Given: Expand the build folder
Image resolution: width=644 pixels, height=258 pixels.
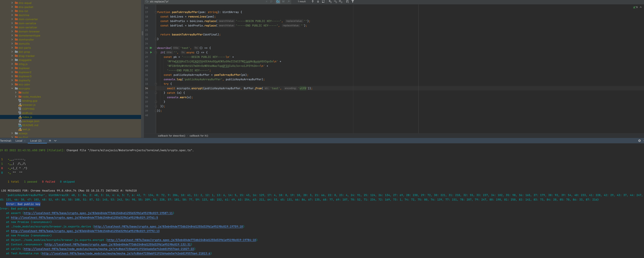Looking at the screenshot, I should point(16,93).
